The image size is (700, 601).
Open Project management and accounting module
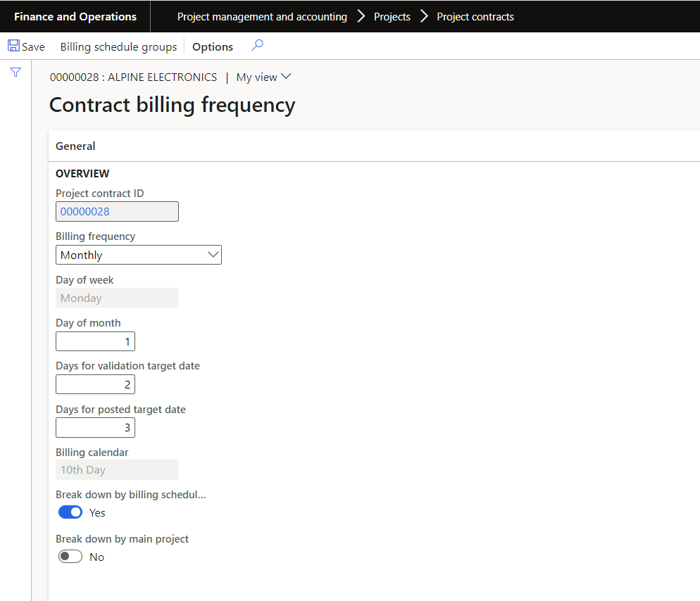click(262, 17)
